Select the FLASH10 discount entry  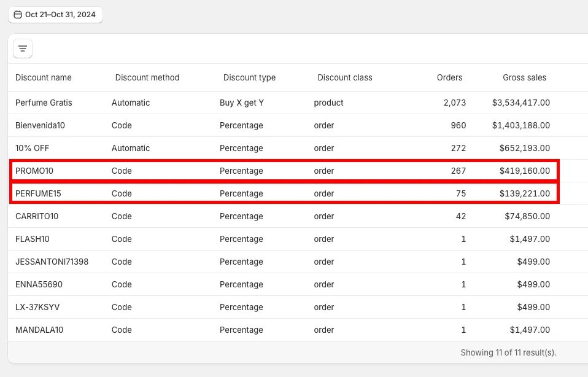[33, 239]
